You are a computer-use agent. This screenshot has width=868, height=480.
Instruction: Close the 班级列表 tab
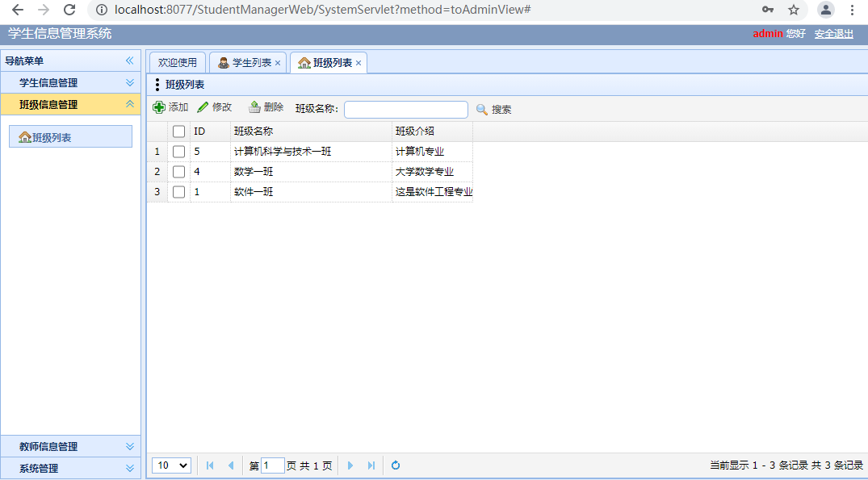click(x=359, y=63)
